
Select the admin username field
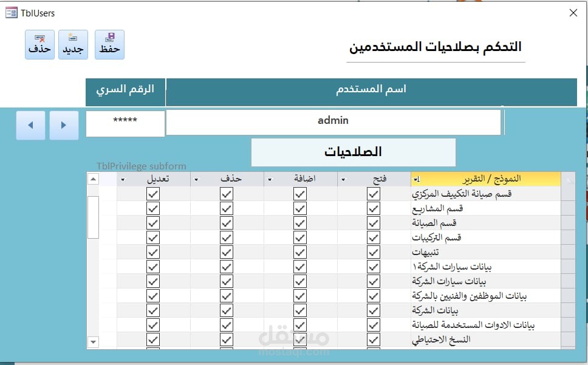point(333,122)
